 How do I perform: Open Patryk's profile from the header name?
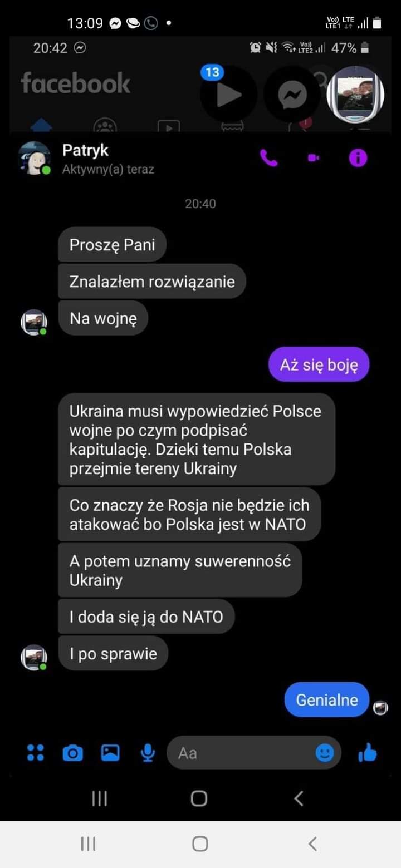click(85, 150)
